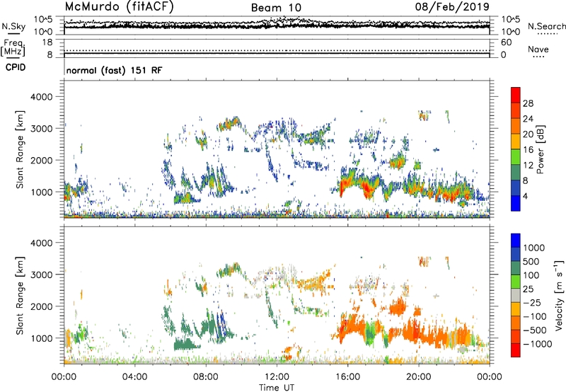
Task: Click the 'Velocity [m s⁻¹]' colorbar label
Action: [559, 295]
